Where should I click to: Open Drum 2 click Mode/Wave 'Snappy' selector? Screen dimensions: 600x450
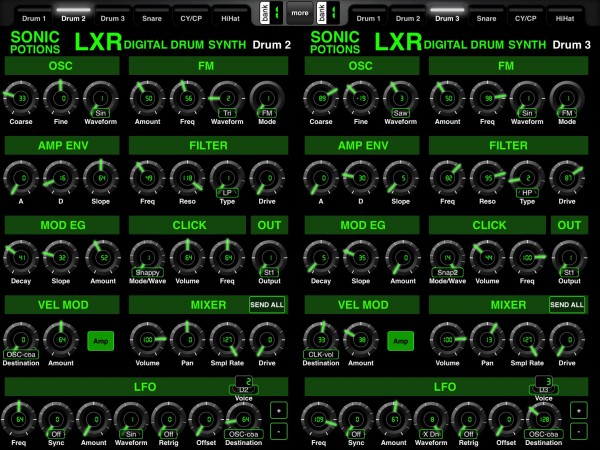click(x=147, y=272)
